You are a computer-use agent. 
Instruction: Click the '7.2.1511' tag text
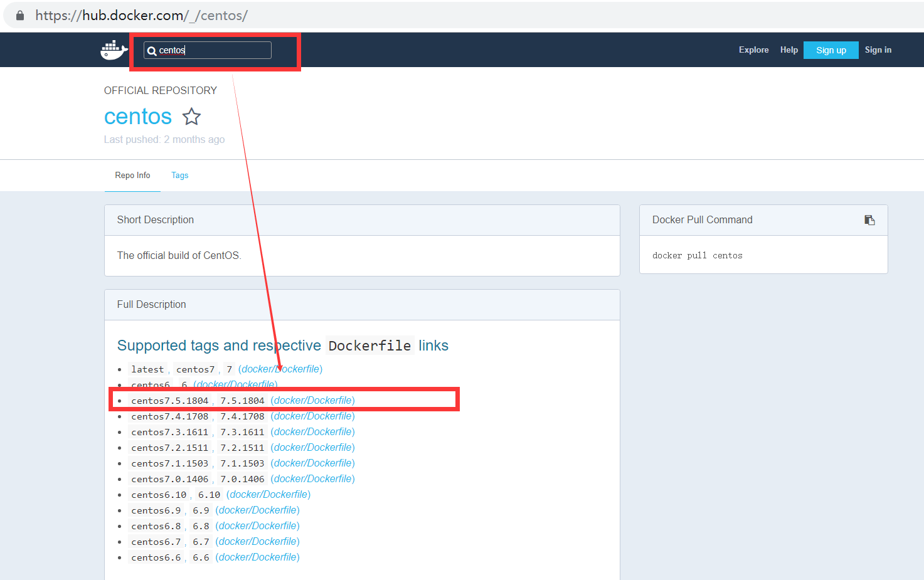point(242,448)
